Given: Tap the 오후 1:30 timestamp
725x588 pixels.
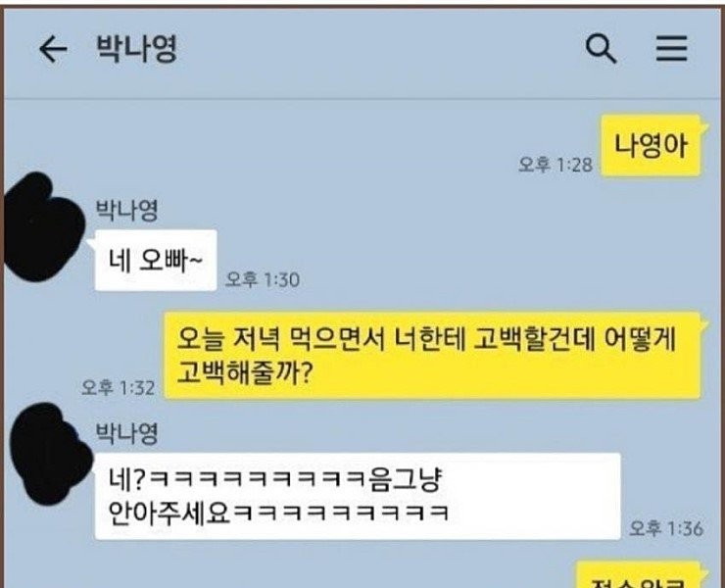Looking at the screenshot, I should point(263,280).
